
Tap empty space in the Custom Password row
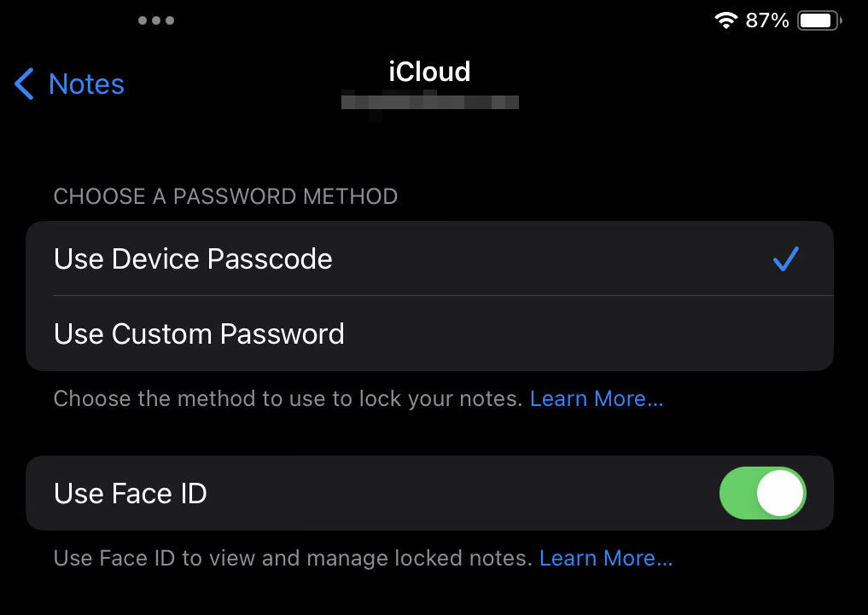[587, 334]
